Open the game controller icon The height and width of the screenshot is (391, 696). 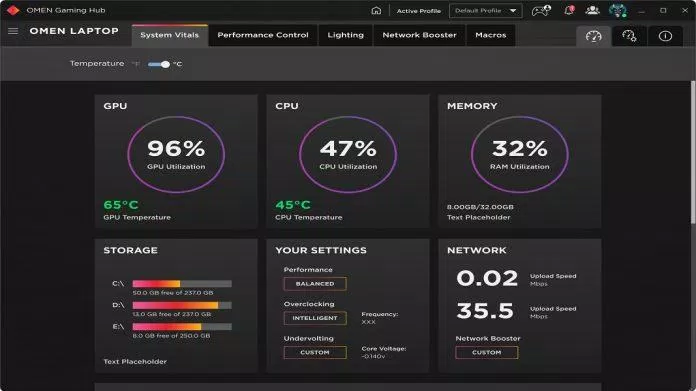point(541,10)
